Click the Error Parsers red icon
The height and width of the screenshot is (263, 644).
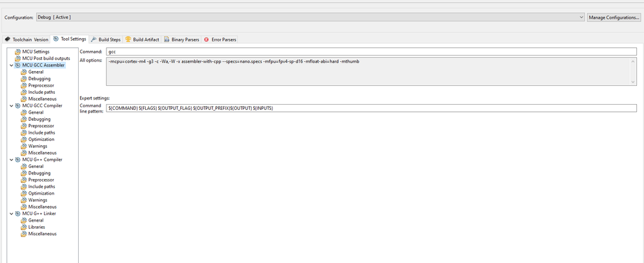[x=206, y=39]
